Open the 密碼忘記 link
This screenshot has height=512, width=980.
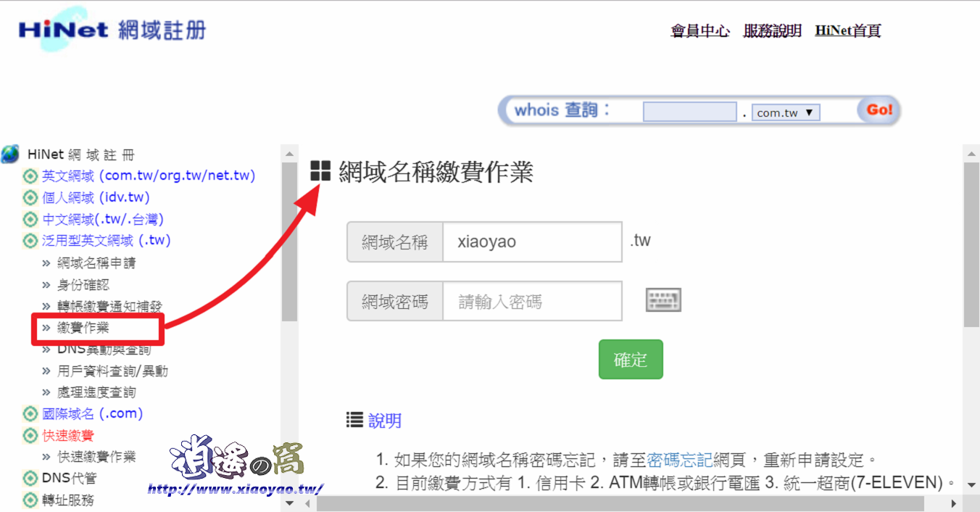pos(680,460)
